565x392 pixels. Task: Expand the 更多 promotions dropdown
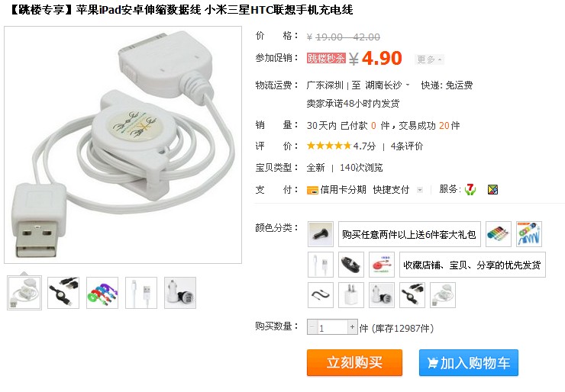(429, 59)
